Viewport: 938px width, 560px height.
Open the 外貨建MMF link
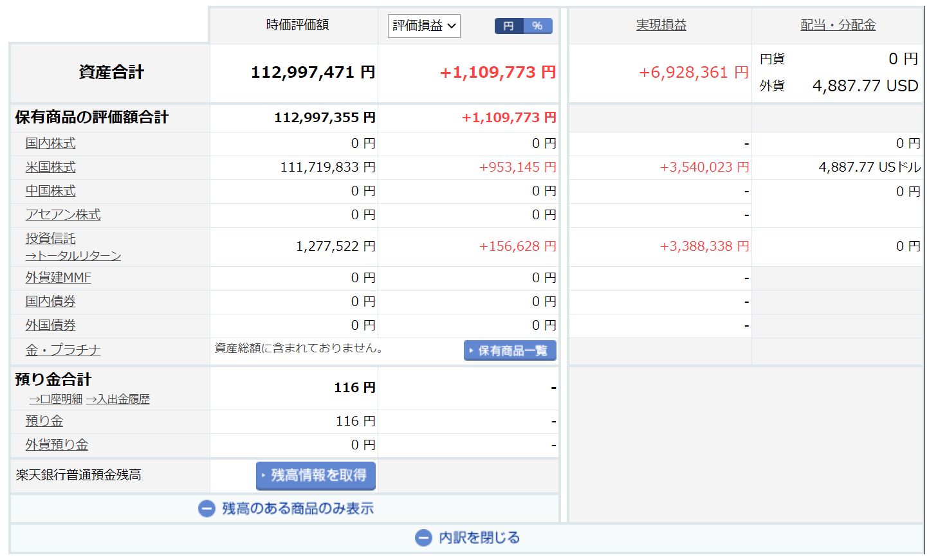pos(58,278)
